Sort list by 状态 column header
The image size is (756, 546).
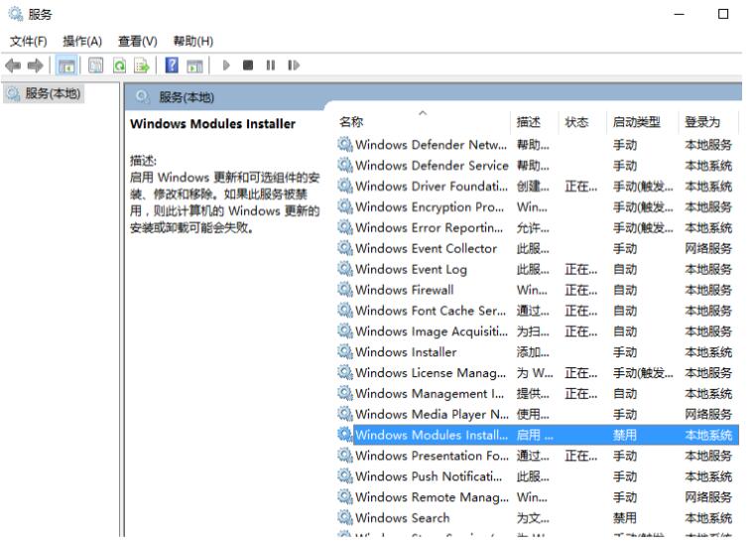point(575,122)
